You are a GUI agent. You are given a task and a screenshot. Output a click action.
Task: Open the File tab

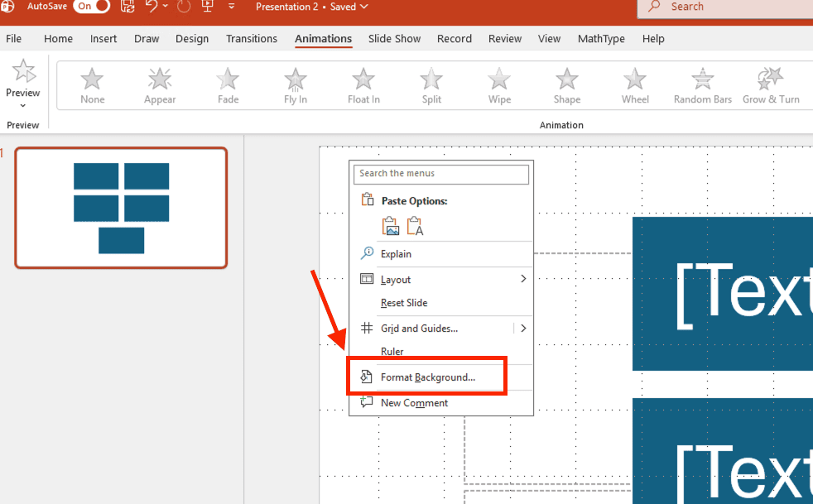13,39
